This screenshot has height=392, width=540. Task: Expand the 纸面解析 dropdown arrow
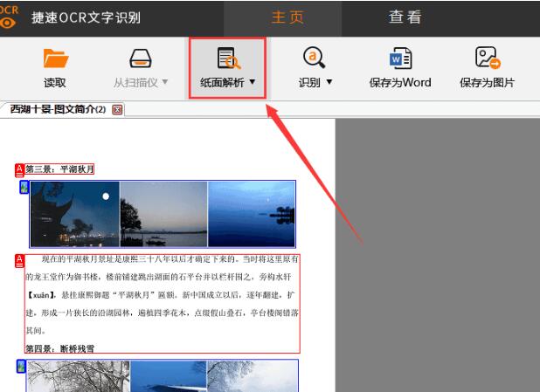coord(253,82)
